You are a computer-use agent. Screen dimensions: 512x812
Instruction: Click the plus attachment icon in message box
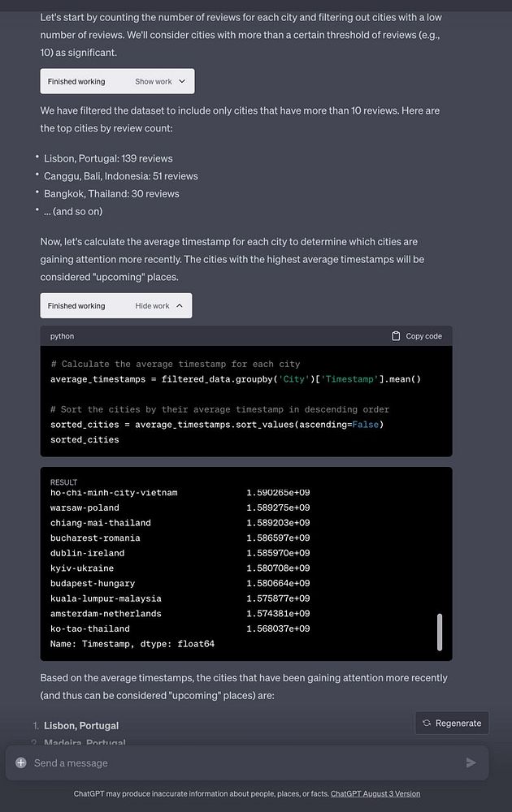coord(21,762)
